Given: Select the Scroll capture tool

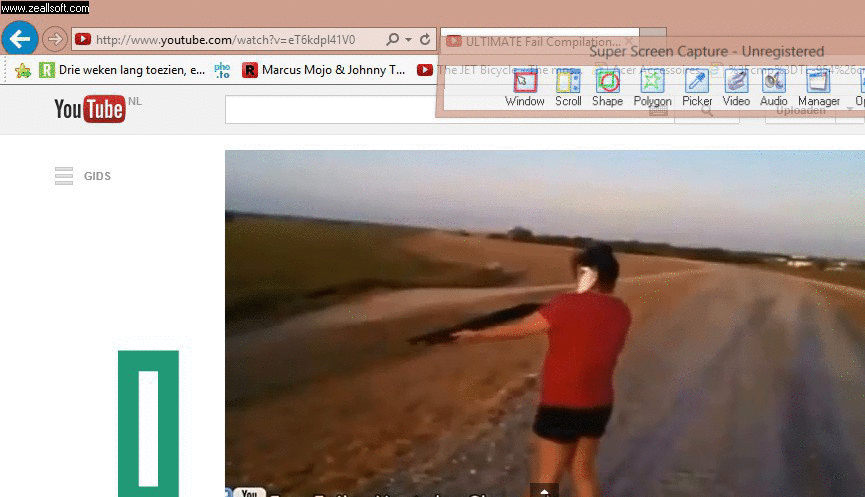Looking at the screenshot, I should point(568,87).
